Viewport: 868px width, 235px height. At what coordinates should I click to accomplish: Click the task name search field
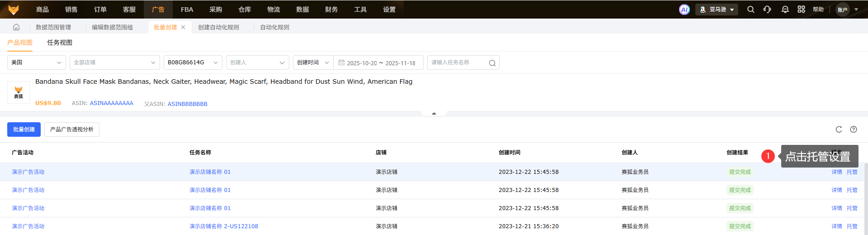(458, 62)
